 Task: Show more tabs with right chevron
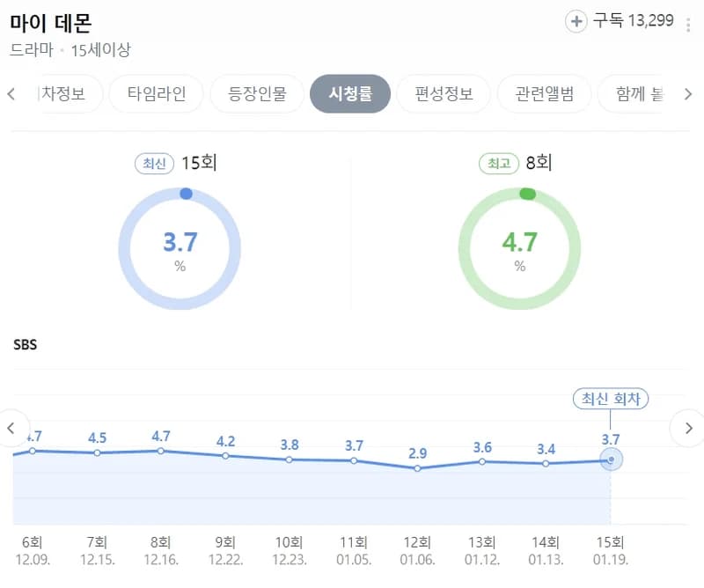(688, 94)
